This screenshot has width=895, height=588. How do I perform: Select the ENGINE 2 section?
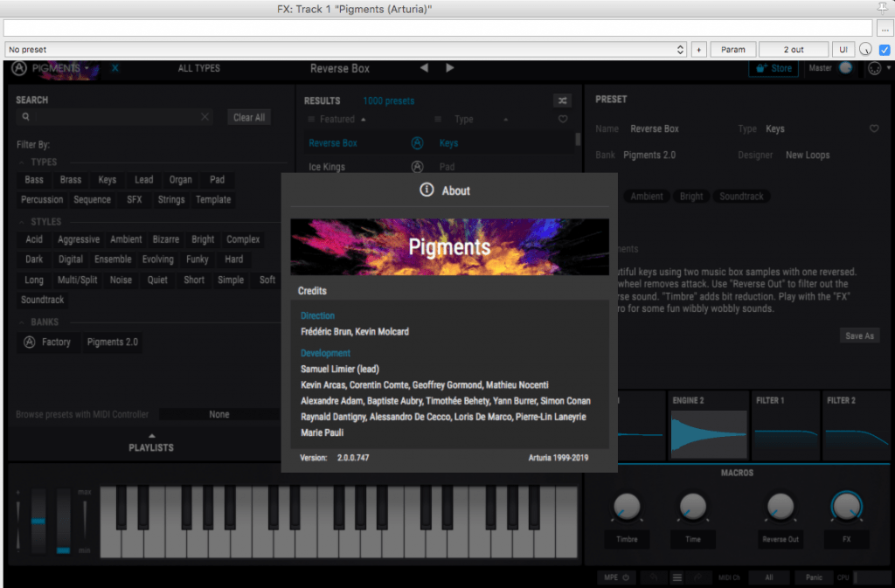708,425
